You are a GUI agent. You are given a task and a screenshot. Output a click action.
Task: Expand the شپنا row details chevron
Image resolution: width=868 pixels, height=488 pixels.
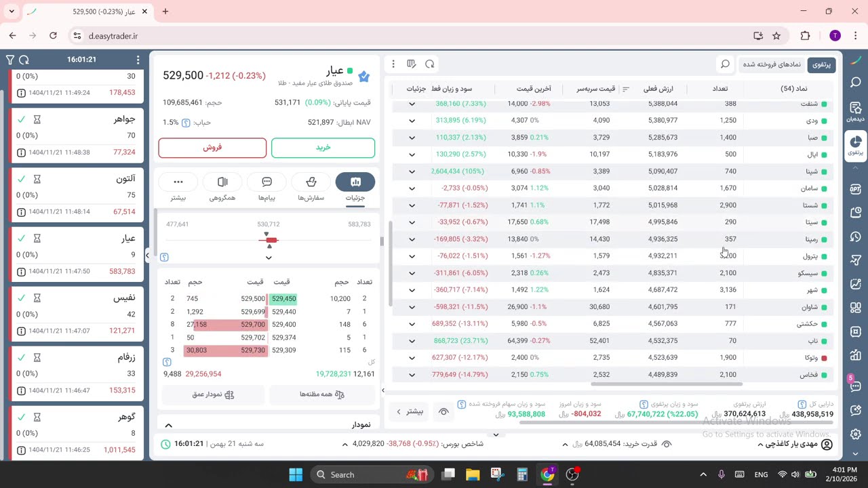[412, 171]
